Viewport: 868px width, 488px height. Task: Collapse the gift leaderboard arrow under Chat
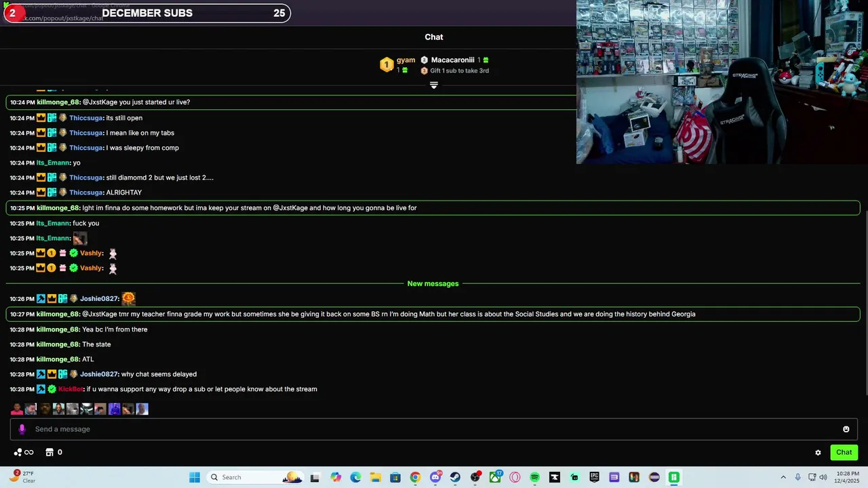[x=434, y=85]
